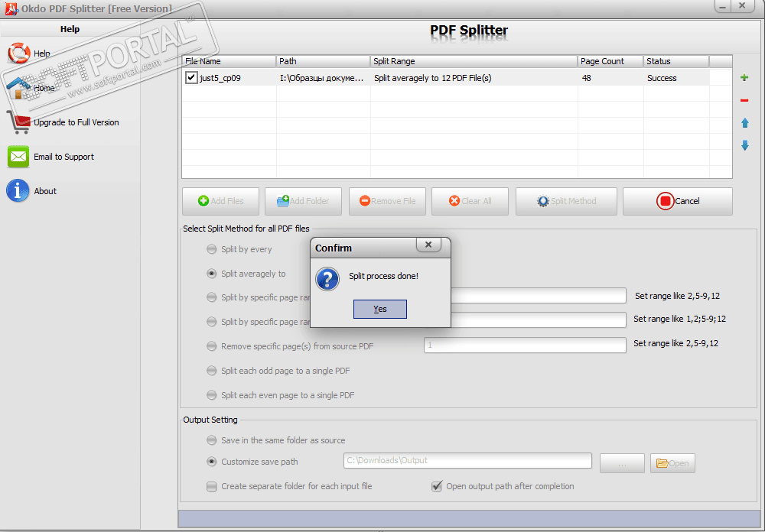
Task: Click the just5_cp09 file name
Action: point(220,78)
